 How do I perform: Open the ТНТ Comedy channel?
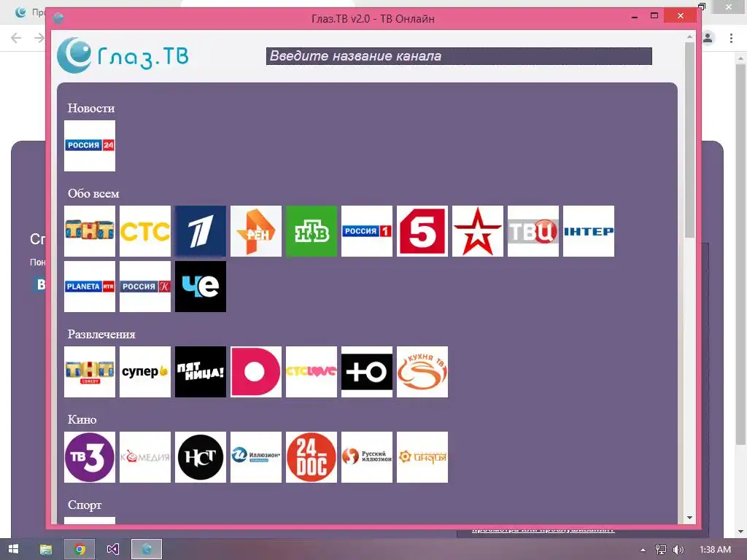(90, 372)
